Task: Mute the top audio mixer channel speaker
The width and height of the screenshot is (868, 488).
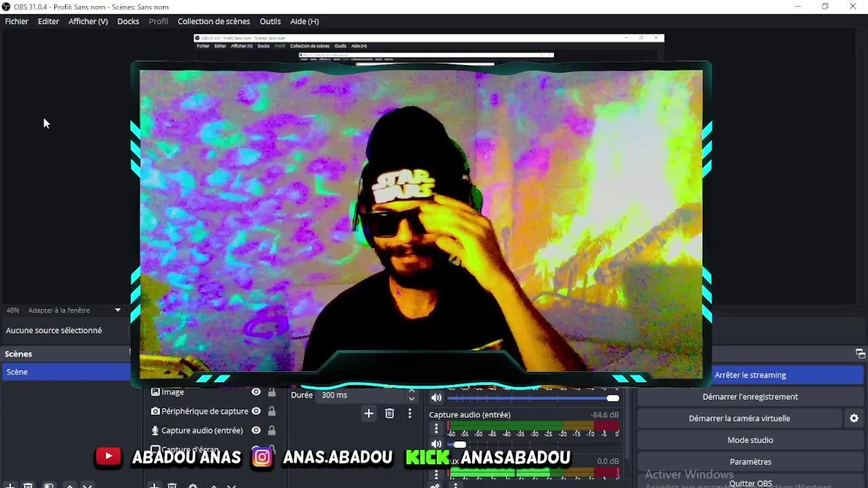Action: [436, 398]
